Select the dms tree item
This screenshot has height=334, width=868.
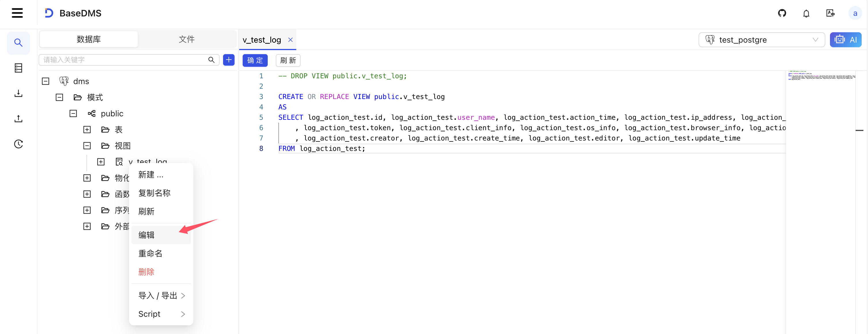tap(81, 81)
